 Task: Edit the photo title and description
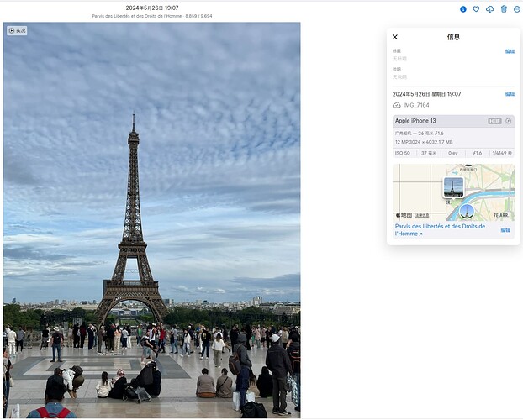coord(510,51)
